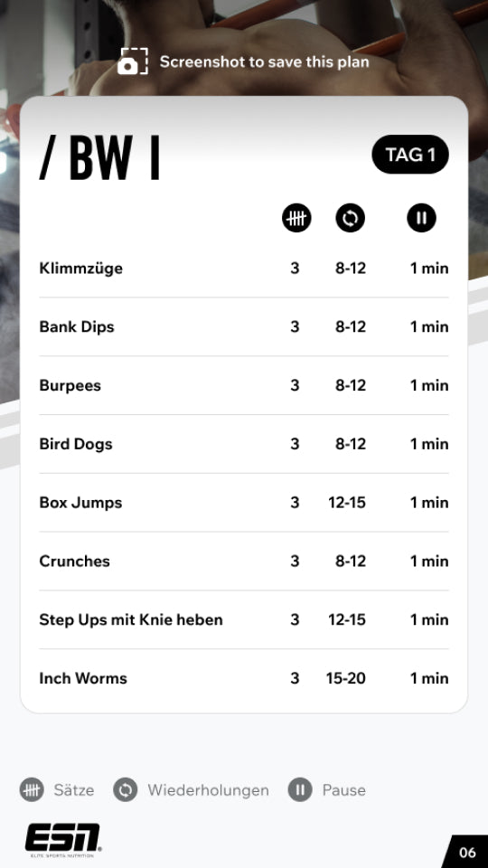The image size is (488, 868).
Task: Click the Sätze tally icon in bottom legend
Action: click(32, 790)
